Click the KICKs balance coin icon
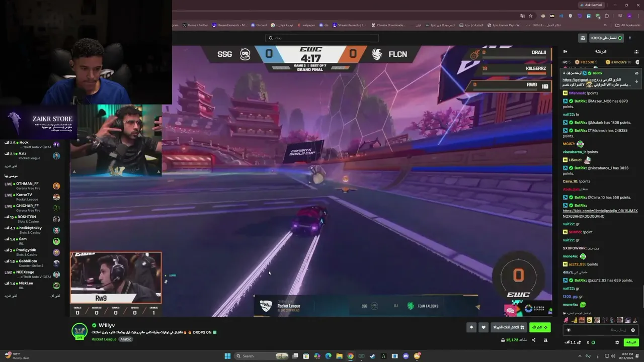Viewport: 644px width, 362px height. (x=593, y=342)
